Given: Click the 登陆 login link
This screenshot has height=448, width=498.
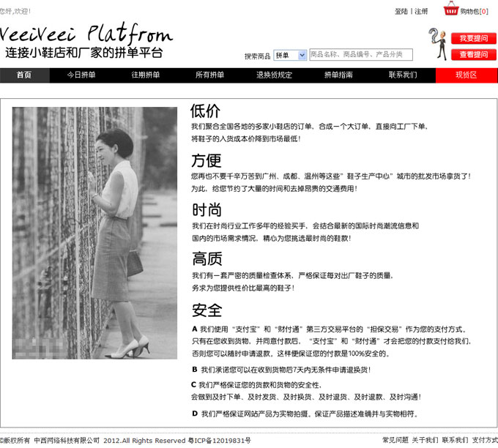Looking at the screenshot, I should pyautogui.click(x=401, y=11).
